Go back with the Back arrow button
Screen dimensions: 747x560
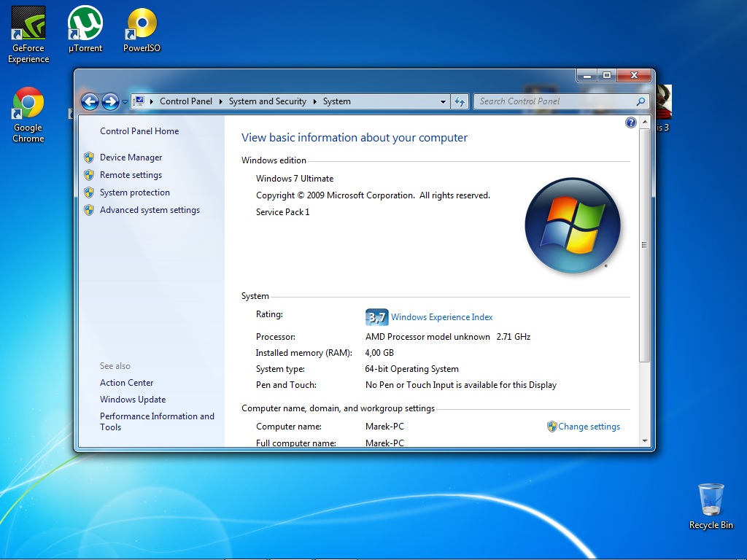point(90,101)
